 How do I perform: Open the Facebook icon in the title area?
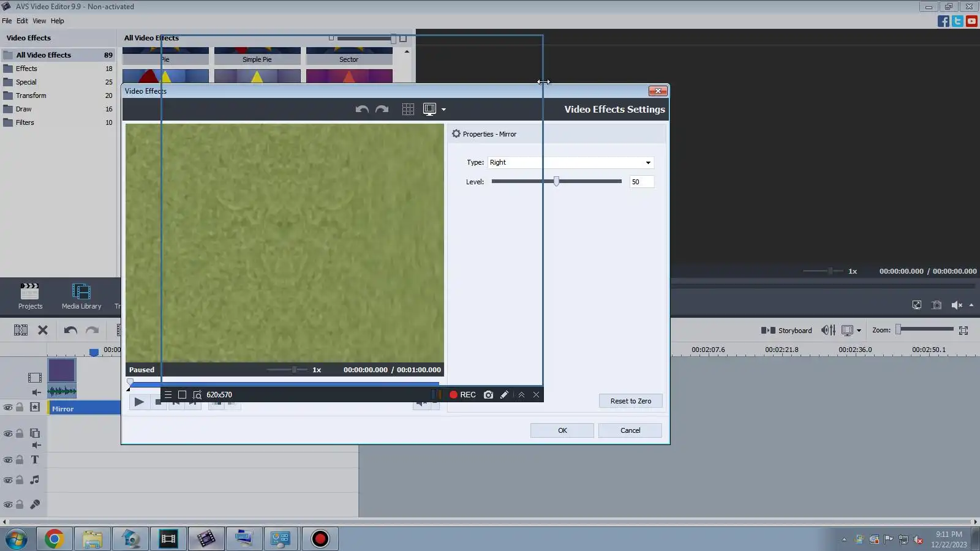(943, 21)
